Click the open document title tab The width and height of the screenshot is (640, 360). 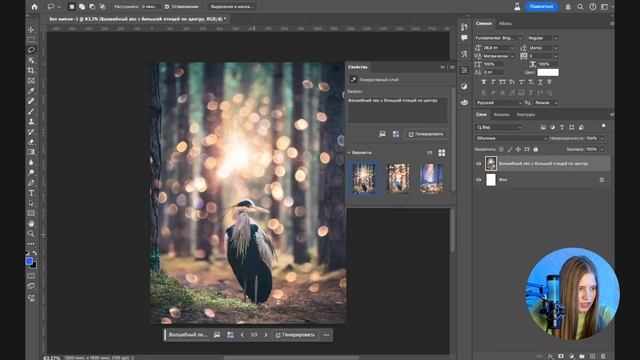137,19
